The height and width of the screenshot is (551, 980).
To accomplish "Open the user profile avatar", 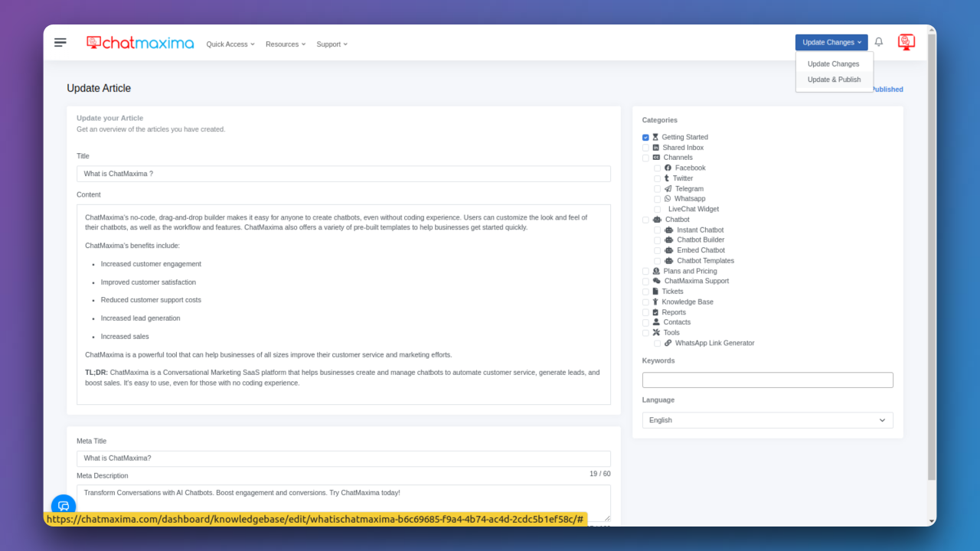I will (906, 42).
